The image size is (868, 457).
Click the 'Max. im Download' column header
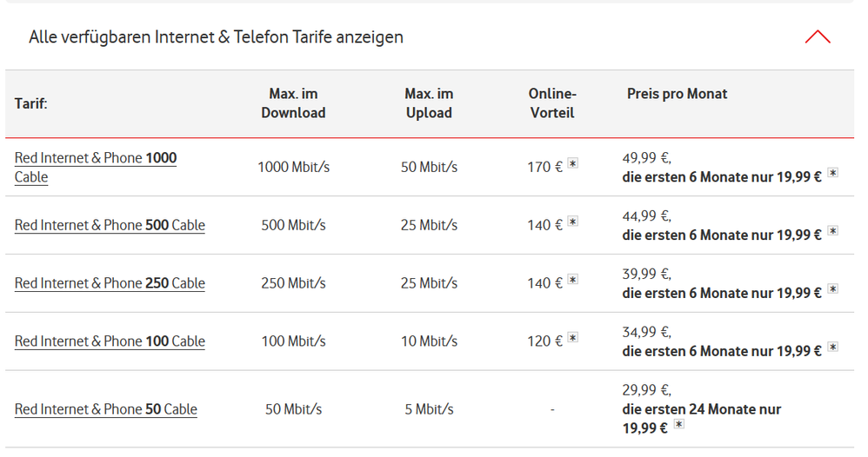[293, 103]
